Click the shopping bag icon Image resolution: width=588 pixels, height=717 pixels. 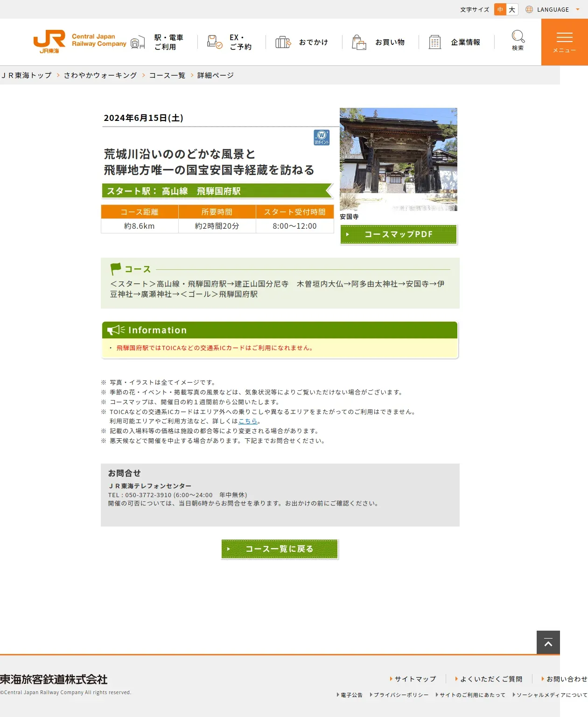coord(359,42)
